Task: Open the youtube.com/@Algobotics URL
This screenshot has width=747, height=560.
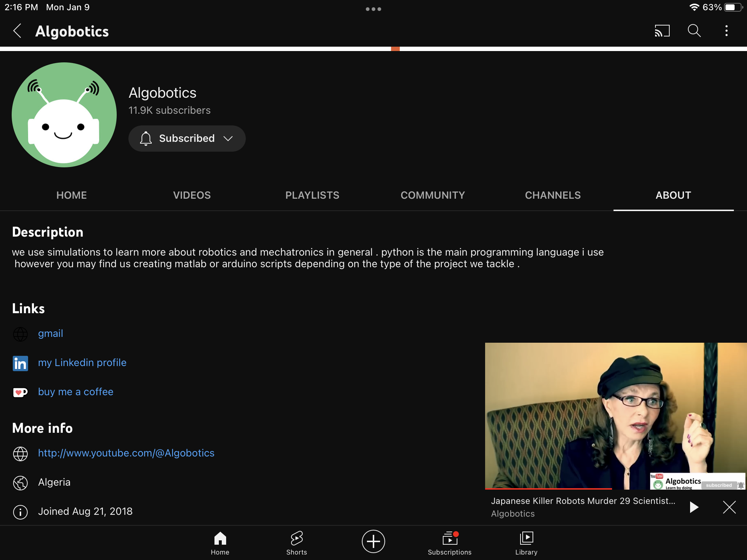Action: (x=126, y=453)
